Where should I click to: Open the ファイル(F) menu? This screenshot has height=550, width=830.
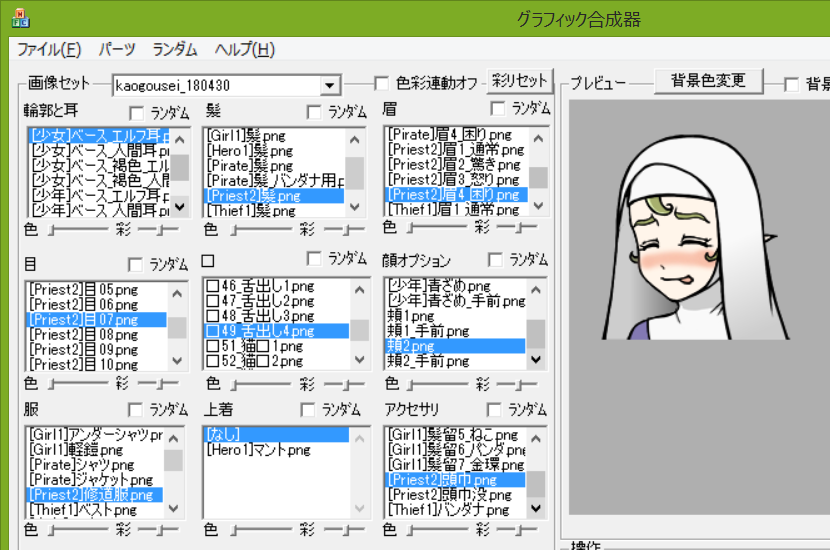click(x=49, y=50)
